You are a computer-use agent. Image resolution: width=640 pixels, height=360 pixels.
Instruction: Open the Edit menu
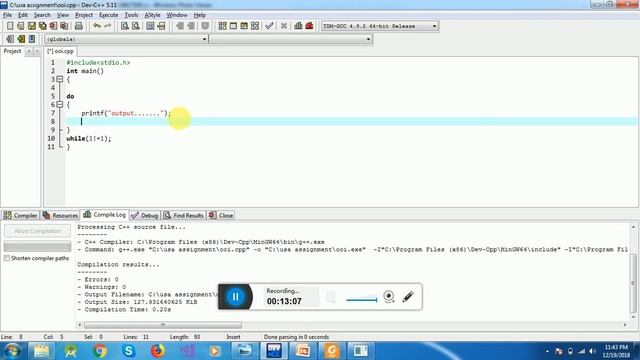click(23, 15)
